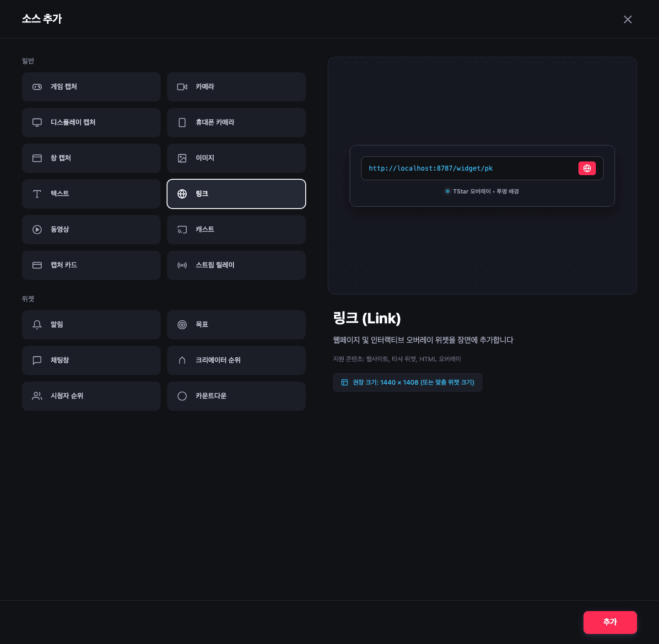Viewport: 659px width, 644px height.
Task: Click the play circle icon for 동영상
Action: coord(37,230)
